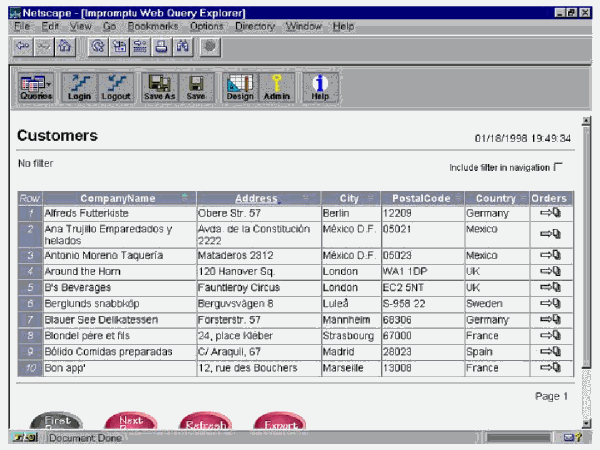Open the Queries toolbar icon
Viewport: 600px width, 450px height.
[36, 87]
